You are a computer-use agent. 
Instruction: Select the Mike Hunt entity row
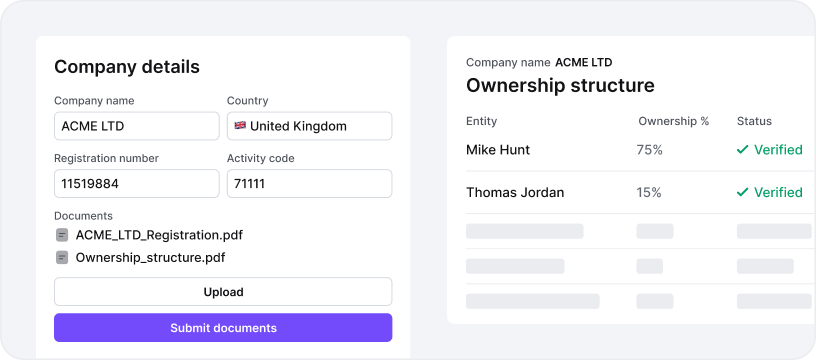click(641, 150)
